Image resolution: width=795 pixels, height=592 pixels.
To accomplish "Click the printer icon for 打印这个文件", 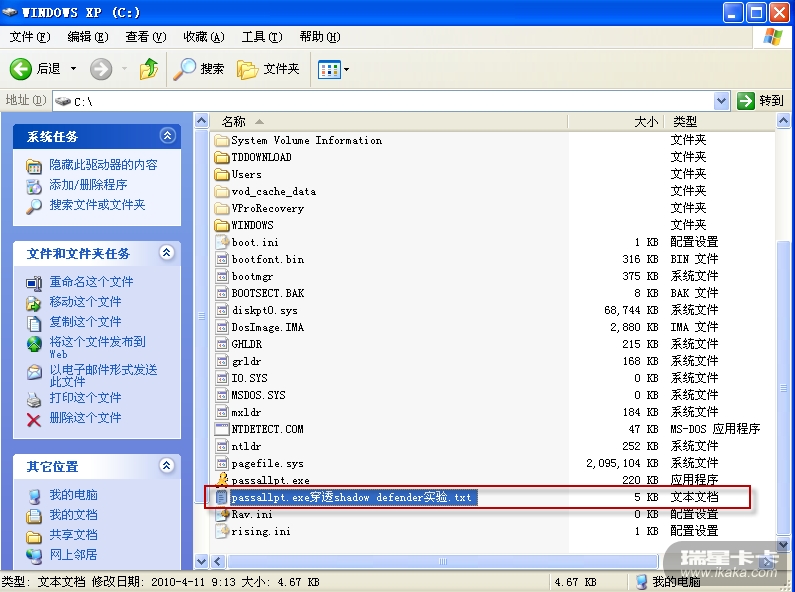I will 34,399.
